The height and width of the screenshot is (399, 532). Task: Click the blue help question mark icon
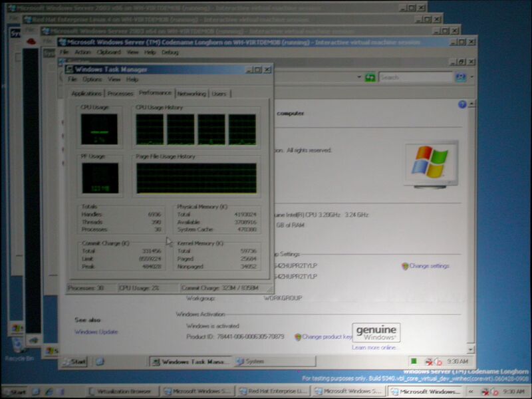[x=462, y=104]
